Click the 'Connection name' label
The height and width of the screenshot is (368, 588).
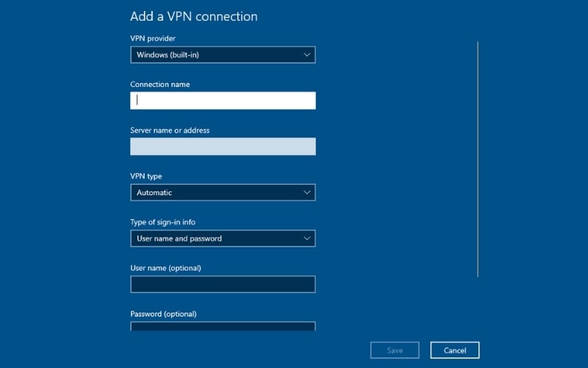[159, 85]
